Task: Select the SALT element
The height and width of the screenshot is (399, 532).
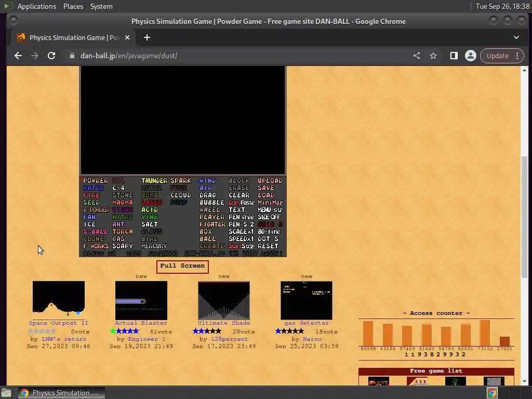Action: (150, 224)
